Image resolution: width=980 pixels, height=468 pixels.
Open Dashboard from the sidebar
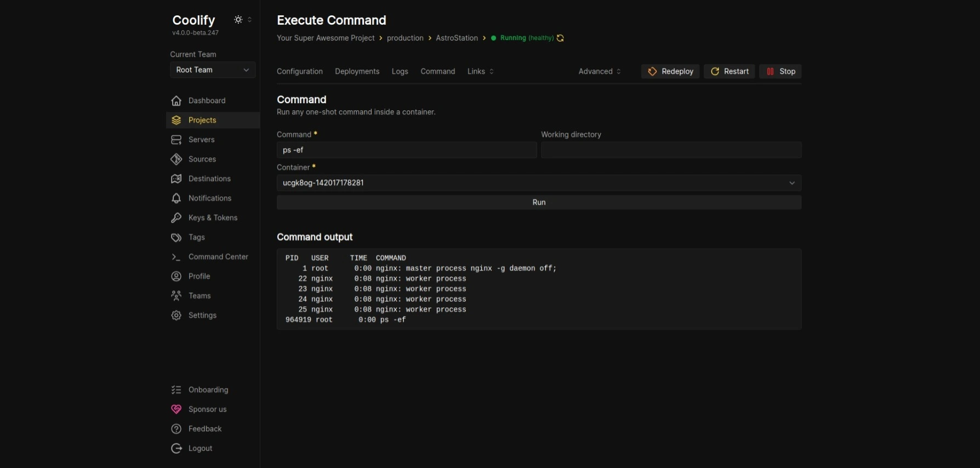213,100
